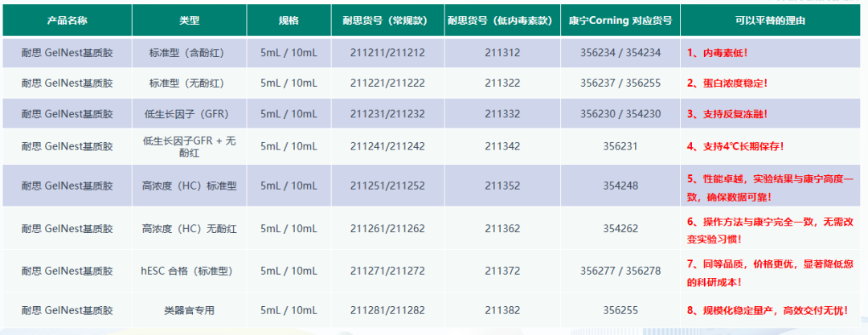The width and height of the screenshot is (868, 335).
Task: Select 耐思 GelNest基质胶 in 低生长因子（GFR）row
Action: 67,113
